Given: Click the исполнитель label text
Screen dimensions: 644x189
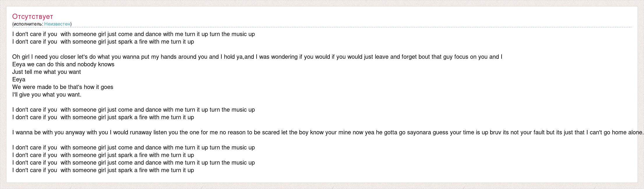Looking at the screenshot, I should coord(28,24).
